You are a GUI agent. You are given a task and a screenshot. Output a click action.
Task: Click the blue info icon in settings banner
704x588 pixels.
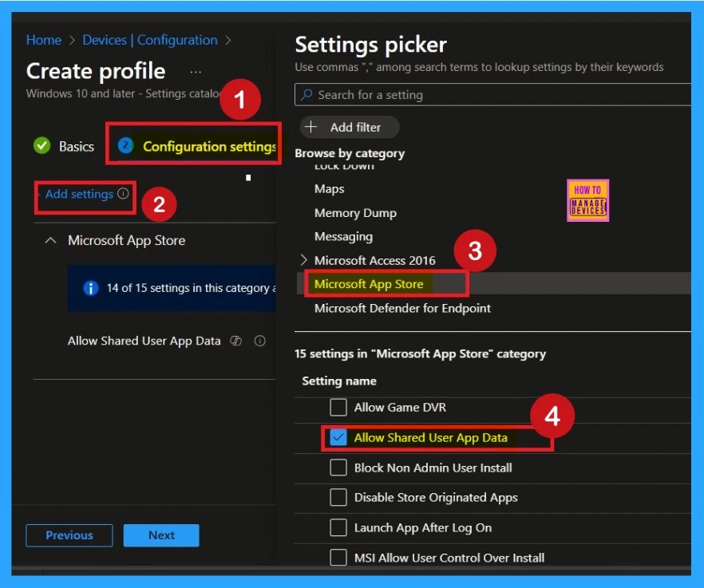click(91, 288)
